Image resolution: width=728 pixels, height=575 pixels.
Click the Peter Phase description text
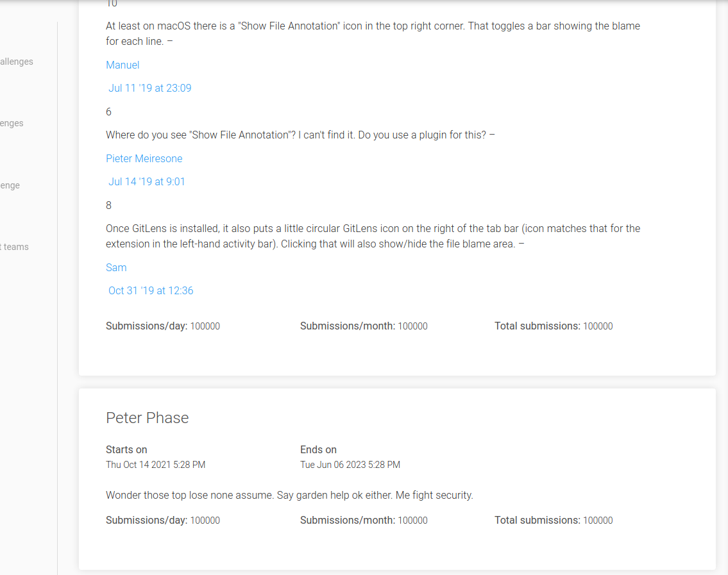(x=289, y=495)
